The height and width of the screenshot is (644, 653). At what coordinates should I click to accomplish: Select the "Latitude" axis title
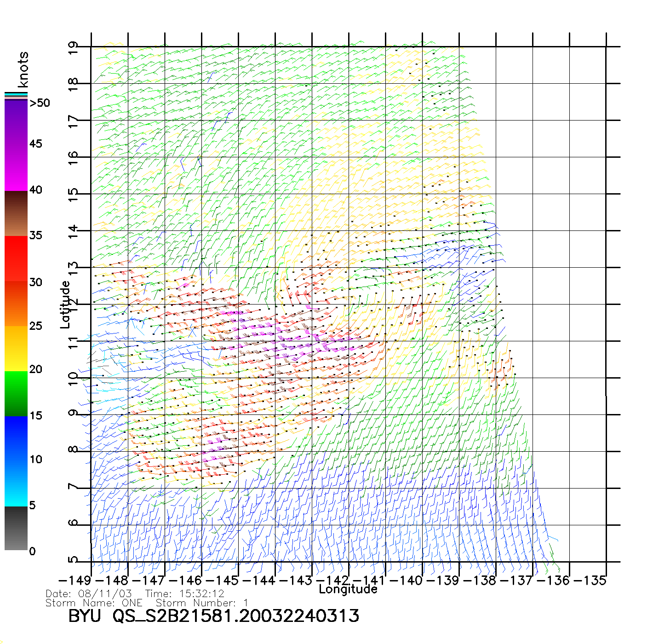coord(65,304)
